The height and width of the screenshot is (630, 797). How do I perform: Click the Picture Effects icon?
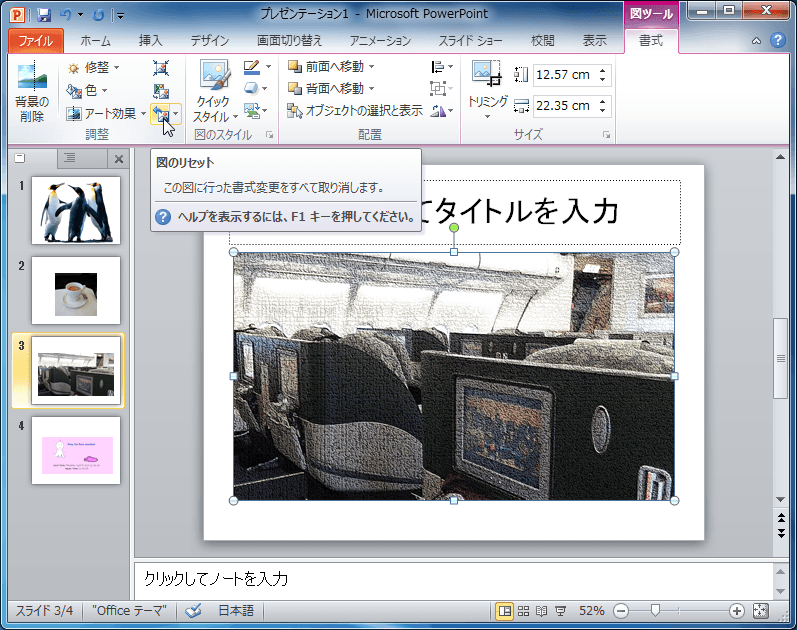[x=252, y=88]
